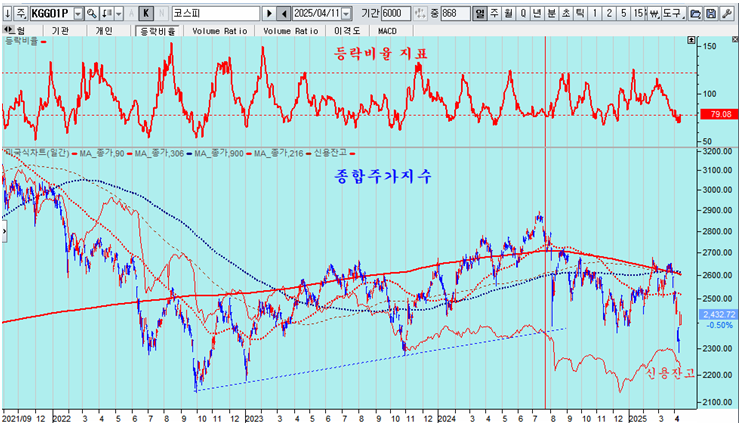The width and height of the screenshot is (741, 423).
Task: Click the sort order icon after the magnifier
Action: click(107, 14)
